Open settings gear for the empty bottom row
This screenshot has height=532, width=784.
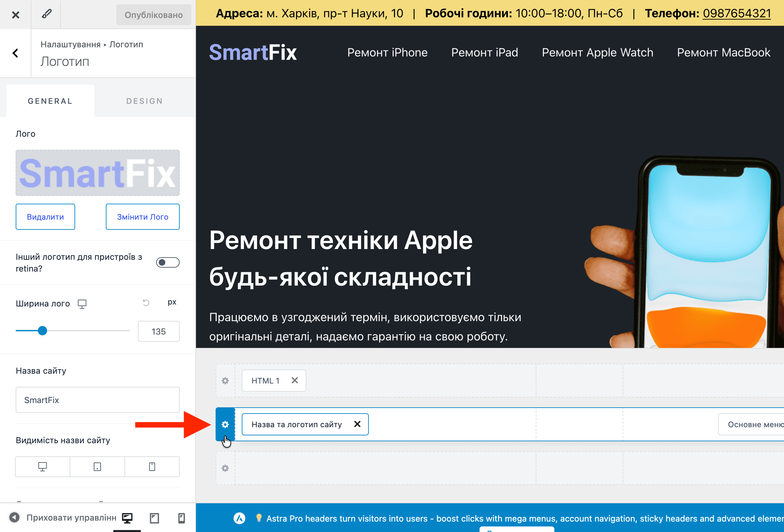[225, 468]
